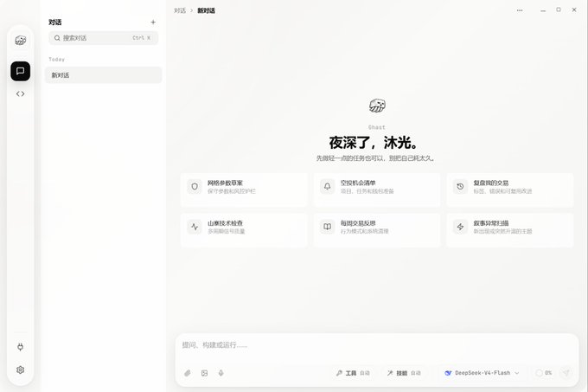The width and height of the screenshot is (588, 392).
Task: Open the 叙事异常扫描 suggestion card title
Action: point(490,222)
